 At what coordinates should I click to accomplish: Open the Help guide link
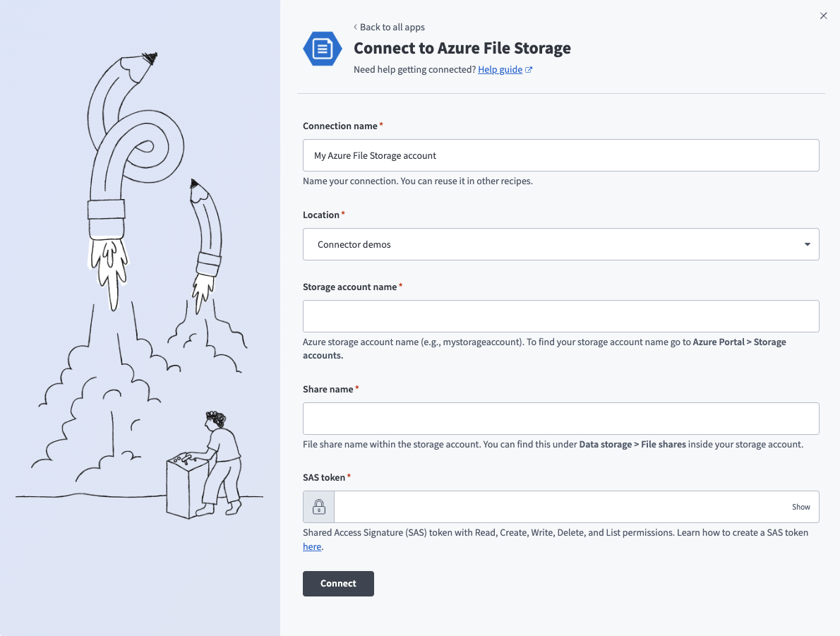click(x=500, y=69)
